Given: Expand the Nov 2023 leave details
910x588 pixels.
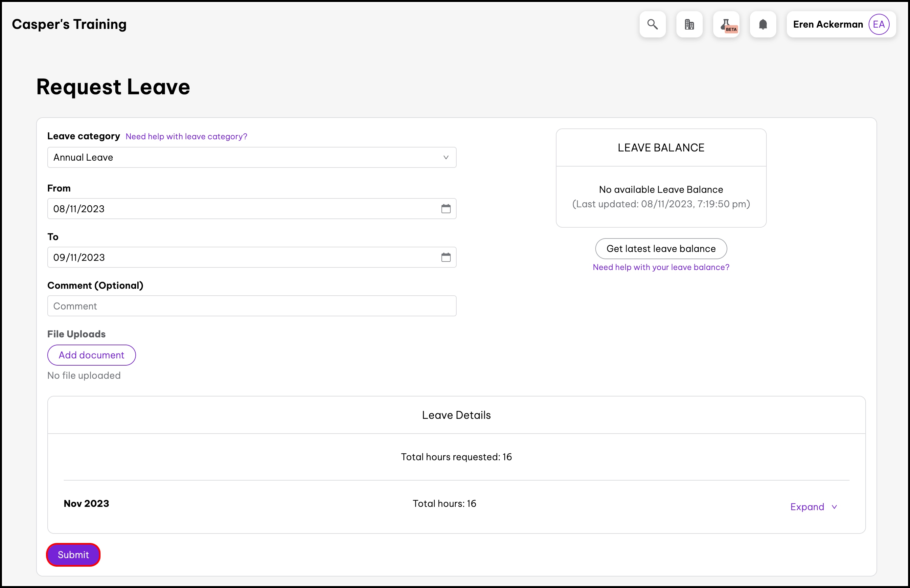Looking at the screenshot, I should pyautogui.click(x=807, y=507).
